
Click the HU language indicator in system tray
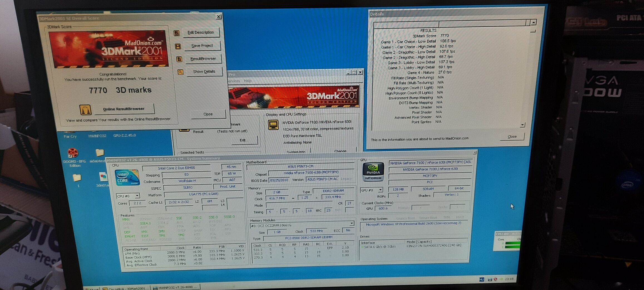pos(482,279)
